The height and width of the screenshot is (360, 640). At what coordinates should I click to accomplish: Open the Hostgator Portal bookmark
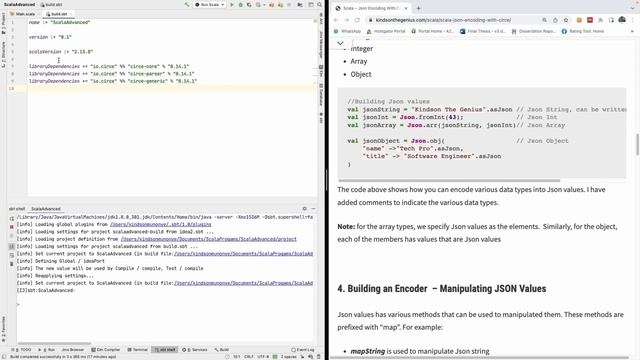coord(386,31)
